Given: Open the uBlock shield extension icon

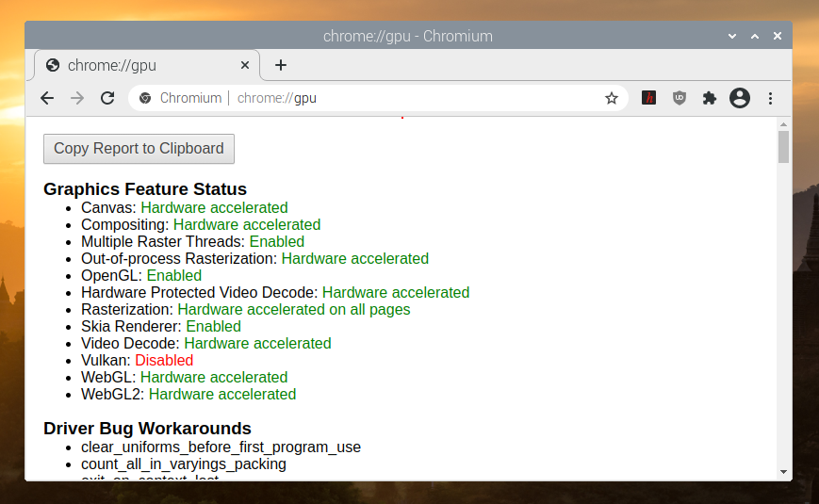Looking at the screenshot, I should [679, 98].
